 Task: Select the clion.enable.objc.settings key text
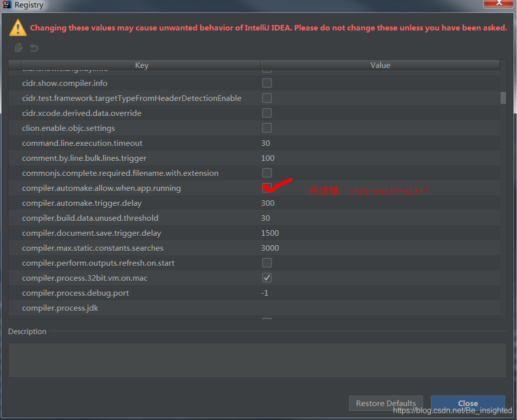tap(68, 128)
